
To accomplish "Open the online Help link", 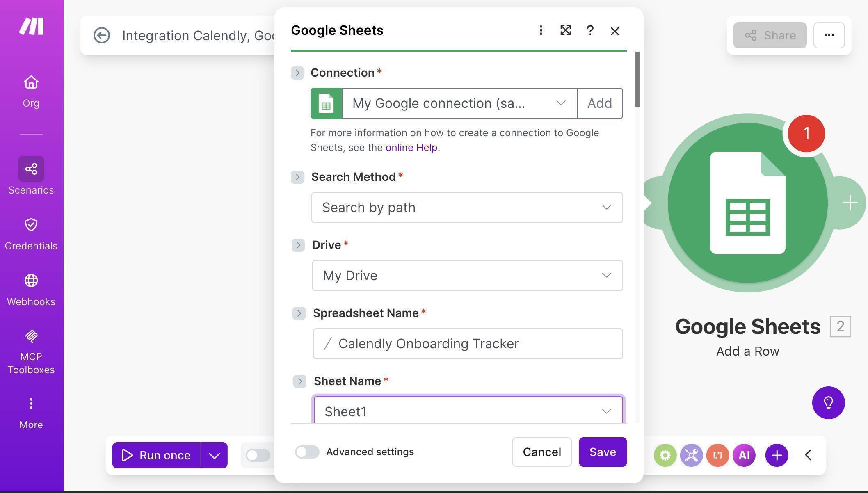I will pyautogui.click(x=411, y=147).
